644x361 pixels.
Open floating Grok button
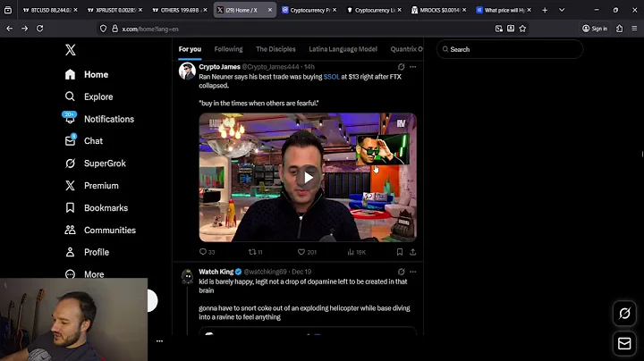tap(624, 314)
